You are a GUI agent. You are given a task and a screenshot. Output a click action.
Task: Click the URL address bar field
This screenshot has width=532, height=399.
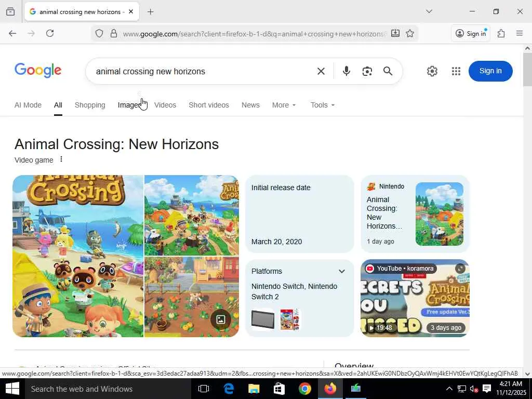point(254,34)
